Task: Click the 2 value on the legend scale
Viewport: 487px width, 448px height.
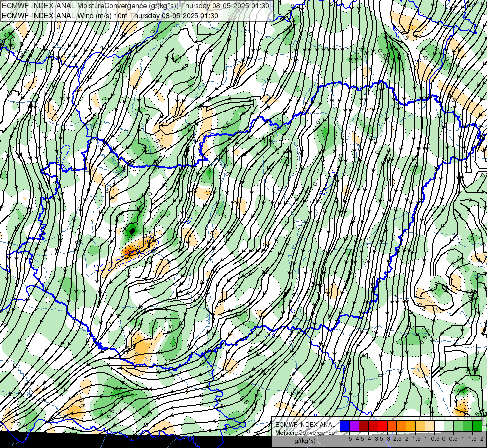Action: [482, 439]
